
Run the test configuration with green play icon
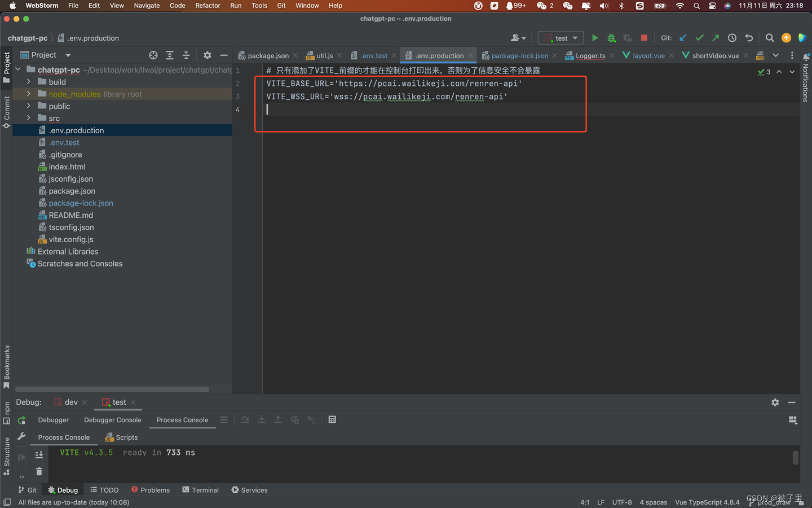[x=594, y=38]
